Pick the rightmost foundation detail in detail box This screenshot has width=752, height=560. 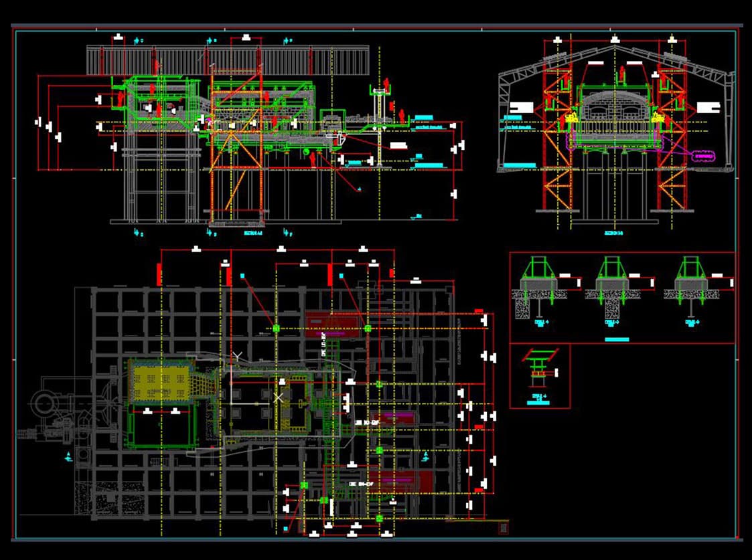pos(690,288)
